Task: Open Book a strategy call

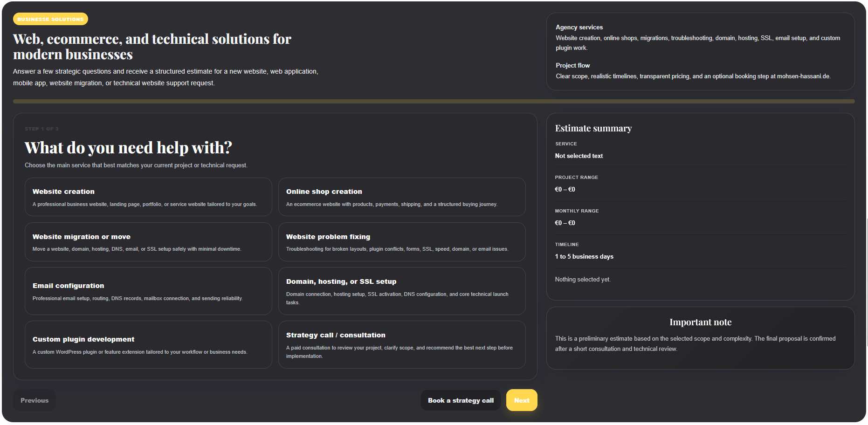Action: coord(461,400)
